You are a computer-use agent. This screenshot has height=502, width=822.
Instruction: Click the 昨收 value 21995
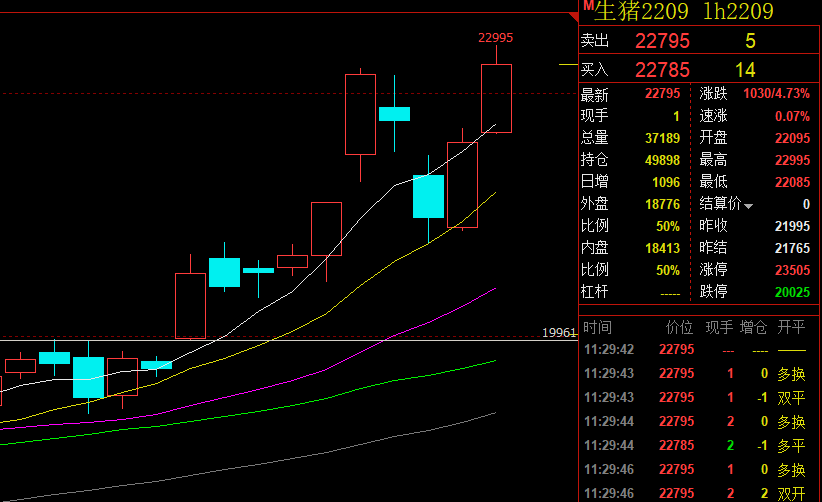(792, 226)
